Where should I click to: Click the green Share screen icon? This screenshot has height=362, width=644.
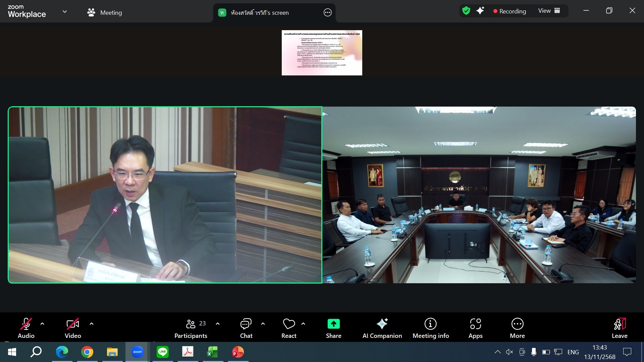(x=333, y=324)
